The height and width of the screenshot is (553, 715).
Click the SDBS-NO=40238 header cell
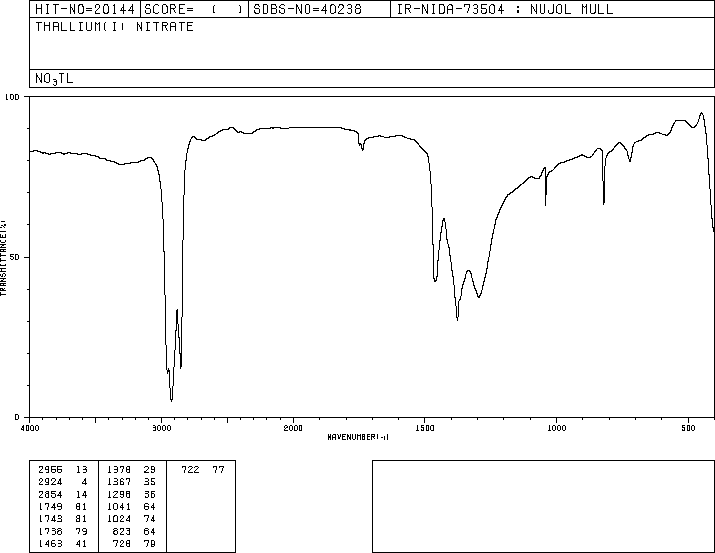click(319, 9)
